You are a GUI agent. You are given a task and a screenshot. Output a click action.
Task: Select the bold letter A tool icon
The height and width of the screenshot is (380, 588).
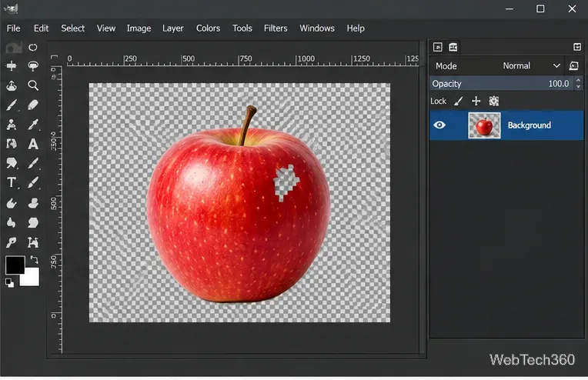[33, 145]
